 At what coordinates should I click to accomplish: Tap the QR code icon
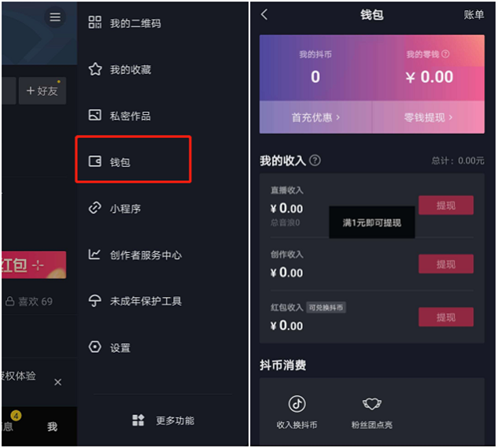pos(94,22)
